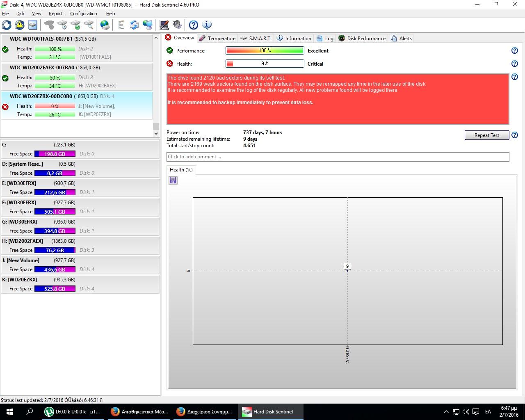Screen dimensions: 525x420
Task: Select the F: [WD30EFRX] partition
Action: tap(80, 207)
